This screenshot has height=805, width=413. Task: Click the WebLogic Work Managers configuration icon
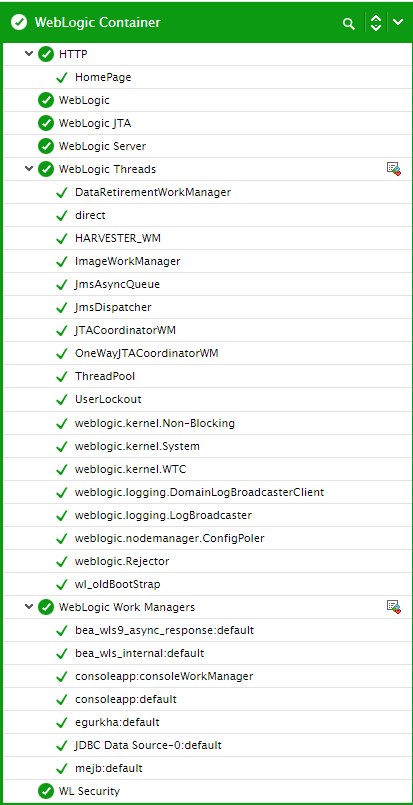(393, 607)
